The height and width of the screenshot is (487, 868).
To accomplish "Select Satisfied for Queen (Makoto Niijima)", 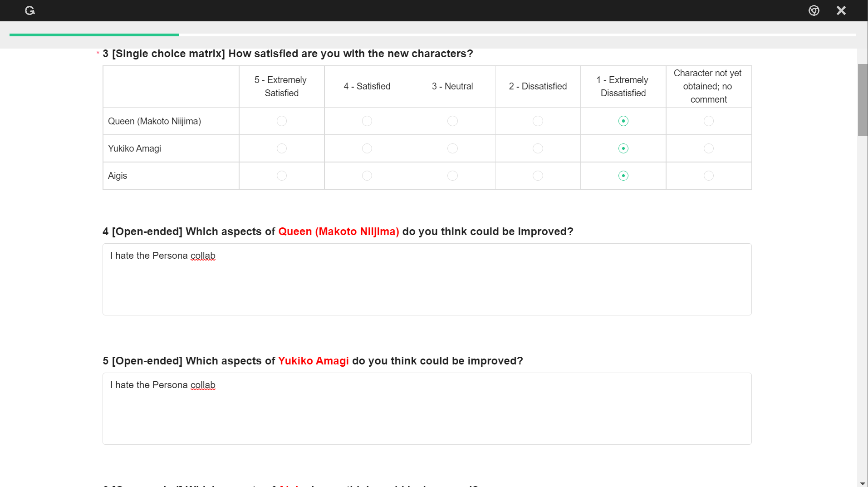I will click(x=367, y=121).
